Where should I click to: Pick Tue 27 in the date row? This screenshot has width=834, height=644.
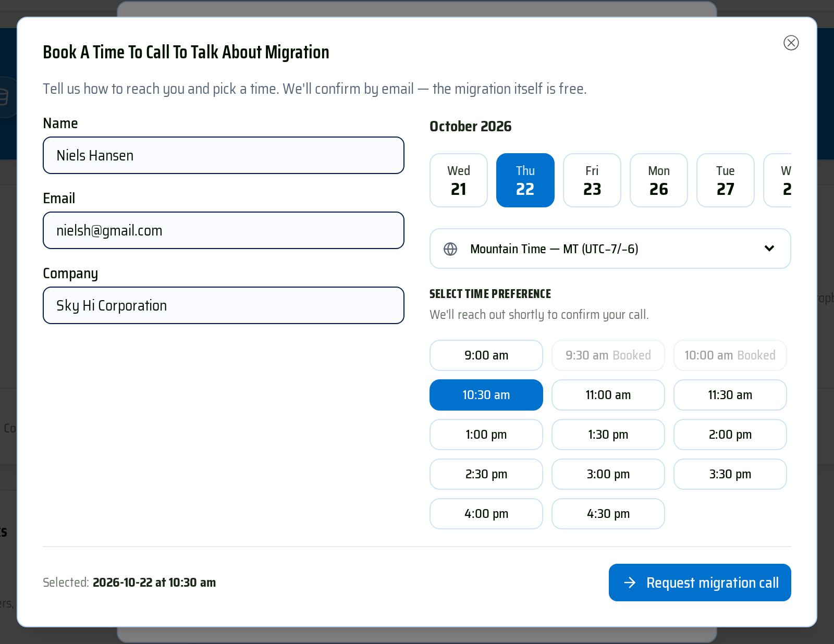click(726, 180)
